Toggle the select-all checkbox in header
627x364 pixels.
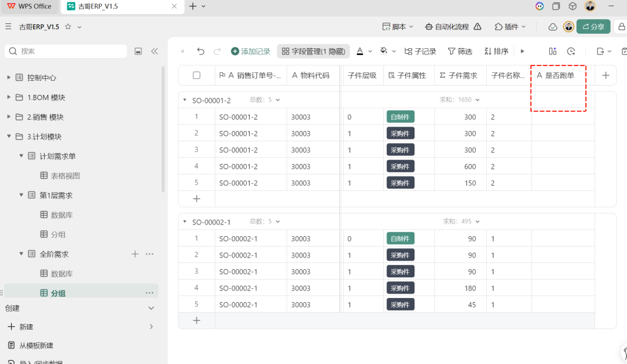click(197, 75)
